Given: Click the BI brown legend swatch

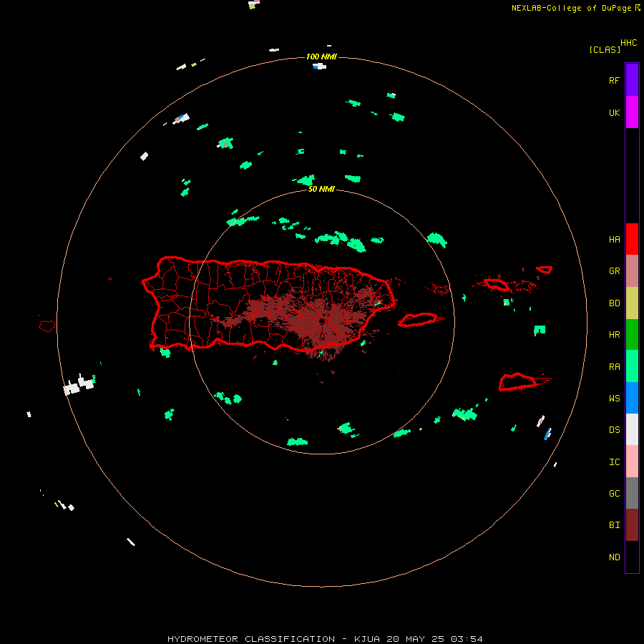Looking at the screenshot, I should (632, 525).
